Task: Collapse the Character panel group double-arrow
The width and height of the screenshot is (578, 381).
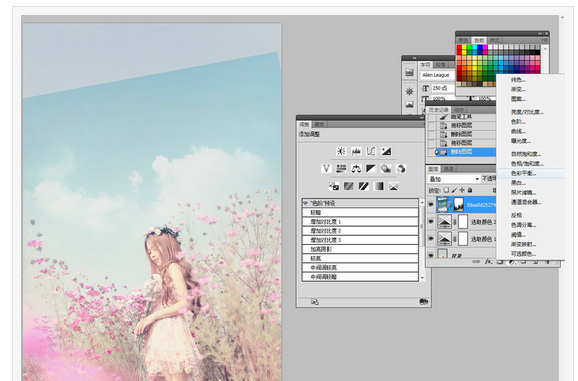Action: click(414, 58)
